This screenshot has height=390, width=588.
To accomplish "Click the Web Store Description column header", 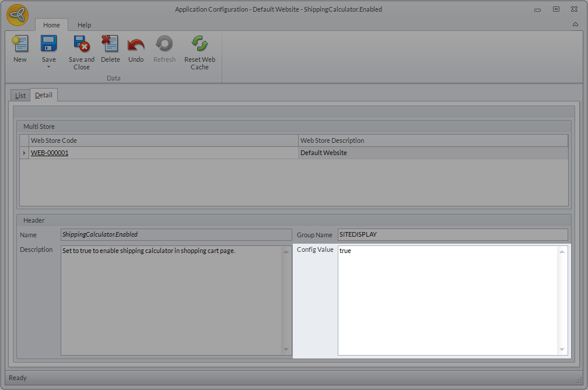I will 433,140.
